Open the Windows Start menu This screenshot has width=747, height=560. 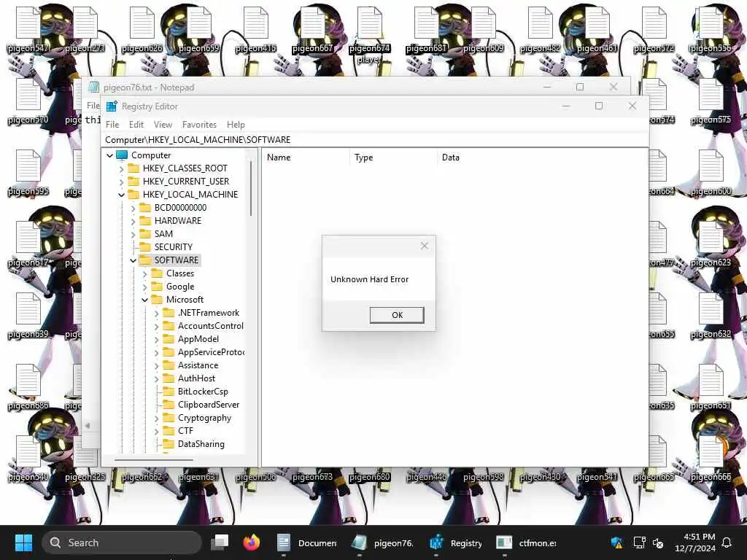(23, 542)
